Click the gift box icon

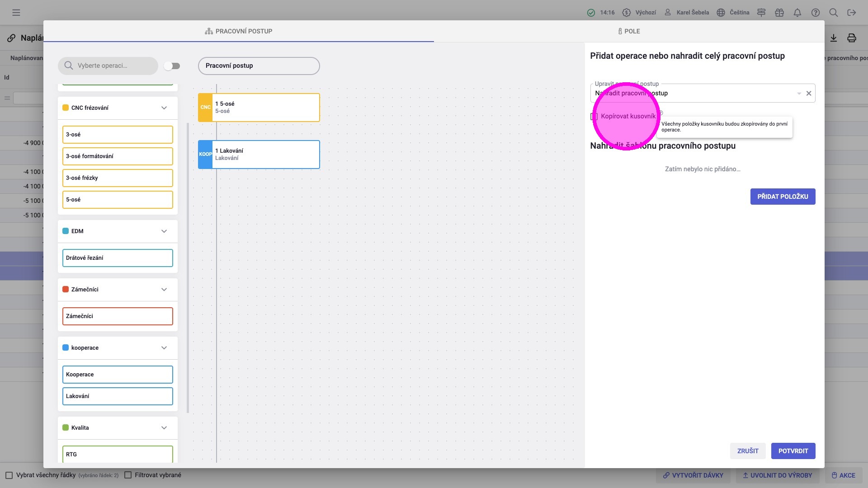tap(779, 13)
